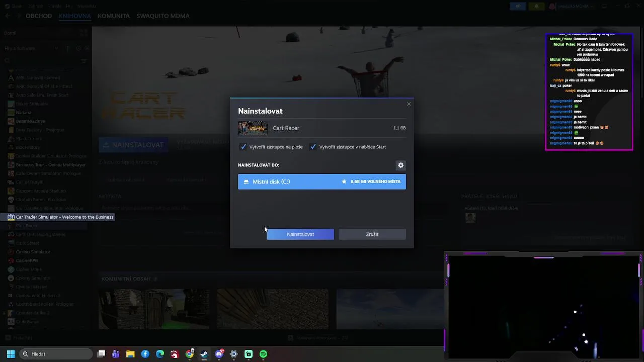The image size is (644, 362).
Task: Click the Domů library home link
Action: coord(11,33)
